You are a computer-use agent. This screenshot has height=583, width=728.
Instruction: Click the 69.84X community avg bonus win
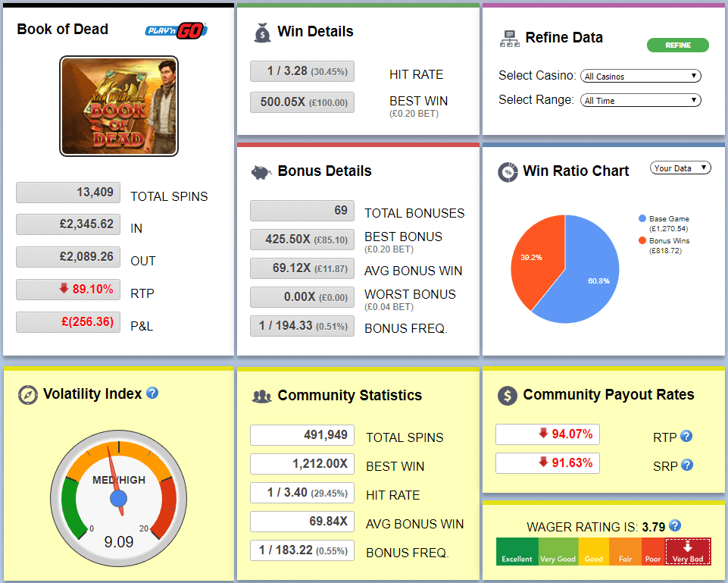pyautogui.click(x=302, y=522)
